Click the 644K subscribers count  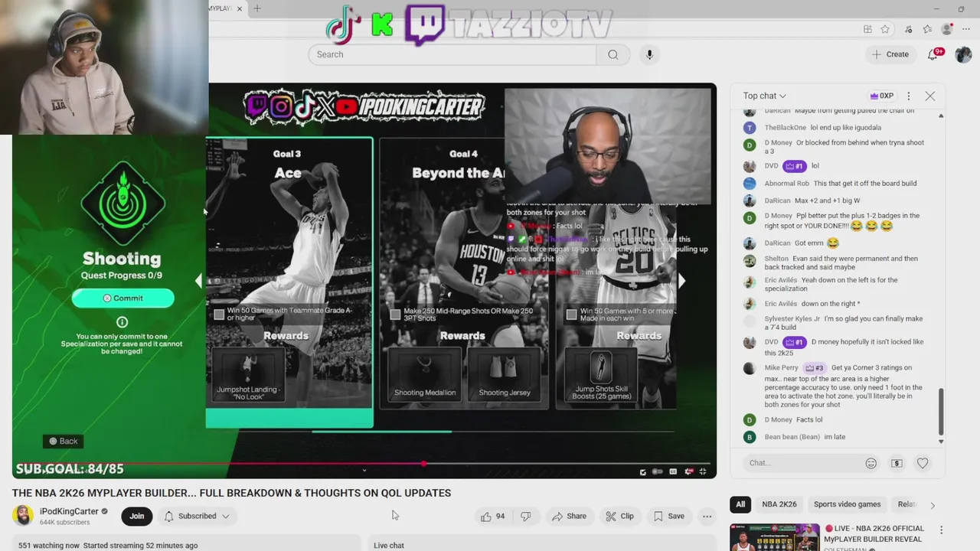point(65,523)
